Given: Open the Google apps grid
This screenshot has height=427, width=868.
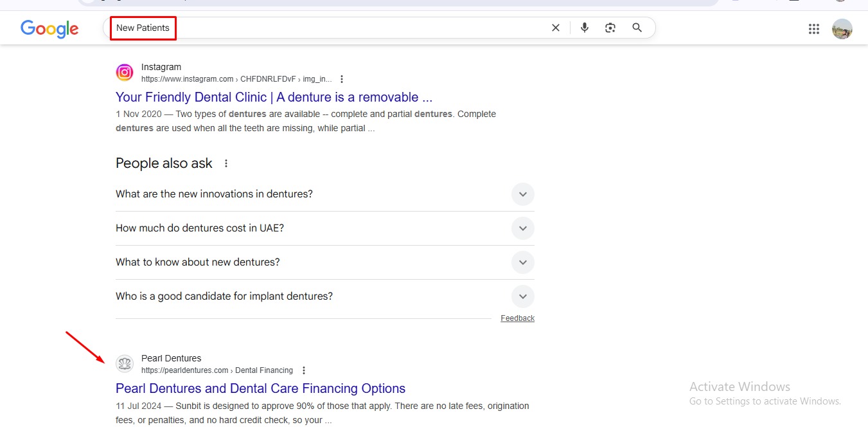Looking at the screenshot, I should (814, 28).
